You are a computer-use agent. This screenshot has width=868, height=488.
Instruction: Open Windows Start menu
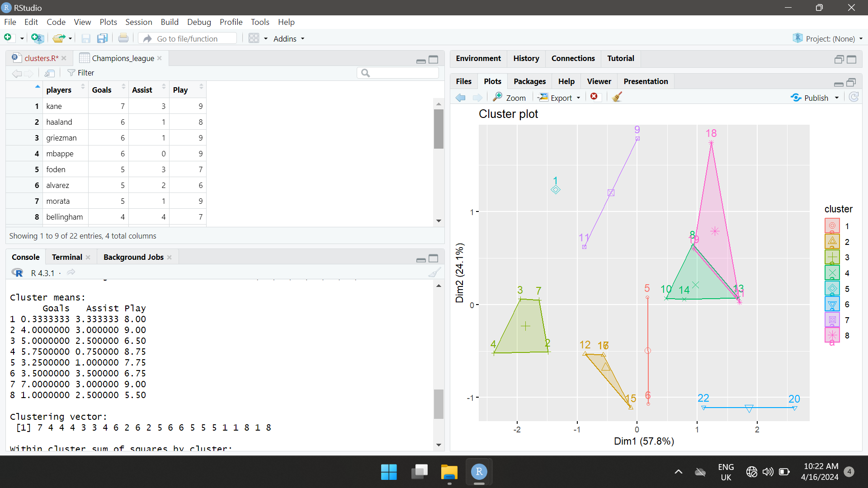click(389, 472)
